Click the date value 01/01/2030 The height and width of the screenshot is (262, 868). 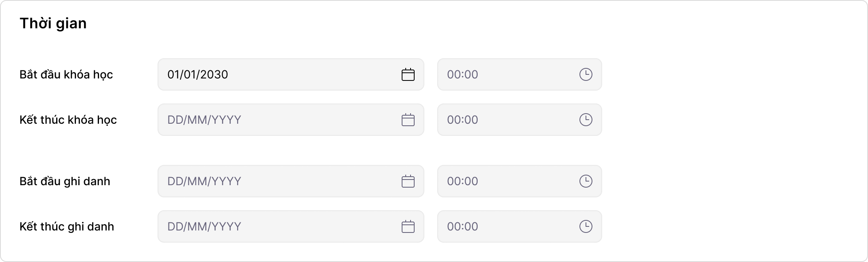click(198, 74)
